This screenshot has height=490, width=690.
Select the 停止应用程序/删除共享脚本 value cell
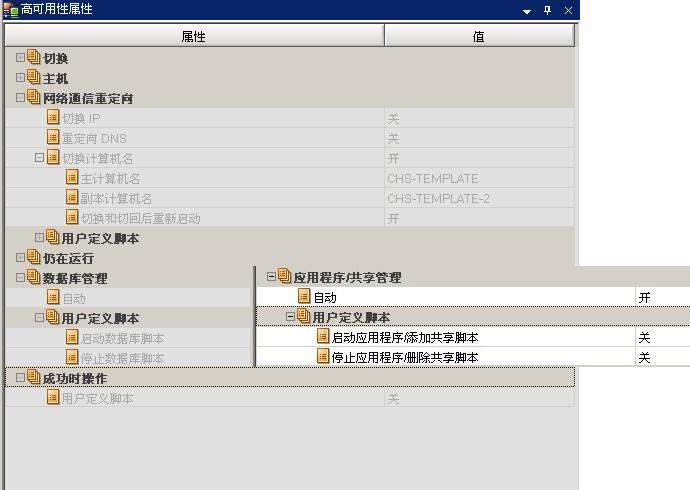pos(663,357)
